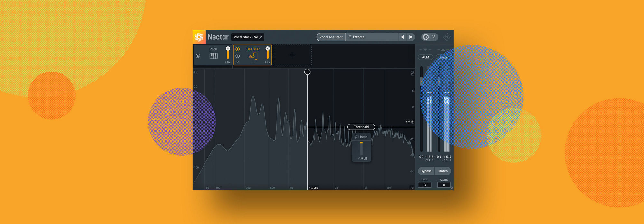The image size is (644, 224).
Task: Select the 1.6 kHz frequency node handle
Action: [308, 72]
